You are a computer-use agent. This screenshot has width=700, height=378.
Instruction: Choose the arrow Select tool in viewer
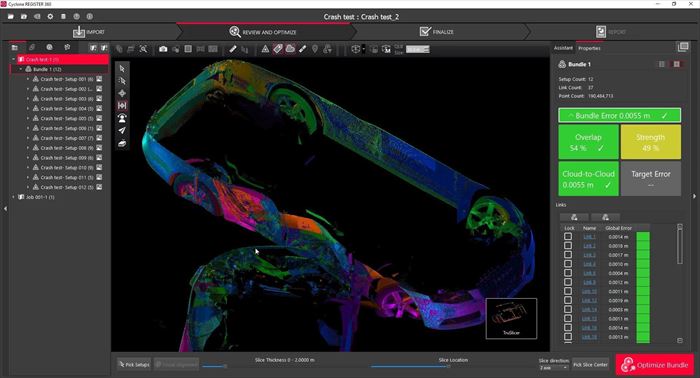(122, 69)
